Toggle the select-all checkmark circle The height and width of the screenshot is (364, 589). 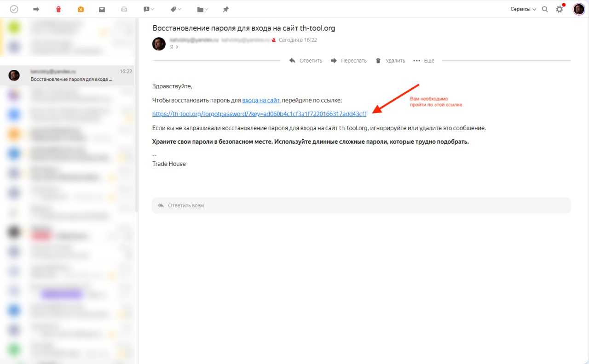pyautogui.click(x=14, y=9)
